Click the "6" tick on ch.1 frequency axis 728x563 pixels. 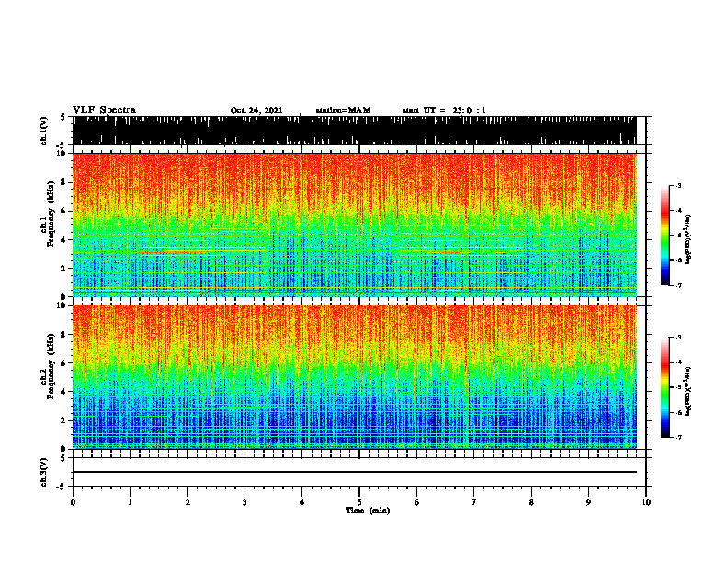point(63,211)
